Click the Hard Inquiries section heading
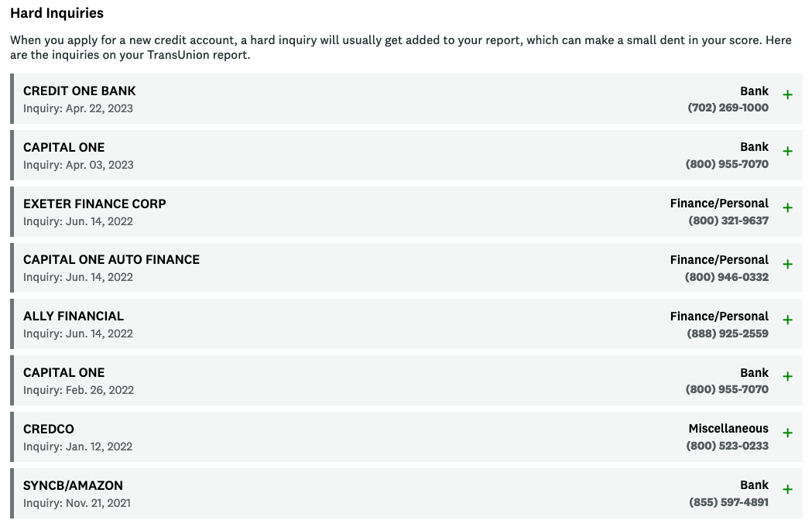 (x=57, y=13)
